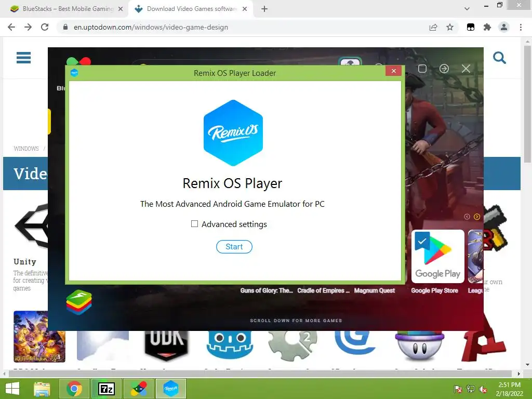Open Windows Start button
The width and height of the screenshot is (532, 399).
(12, 389)
